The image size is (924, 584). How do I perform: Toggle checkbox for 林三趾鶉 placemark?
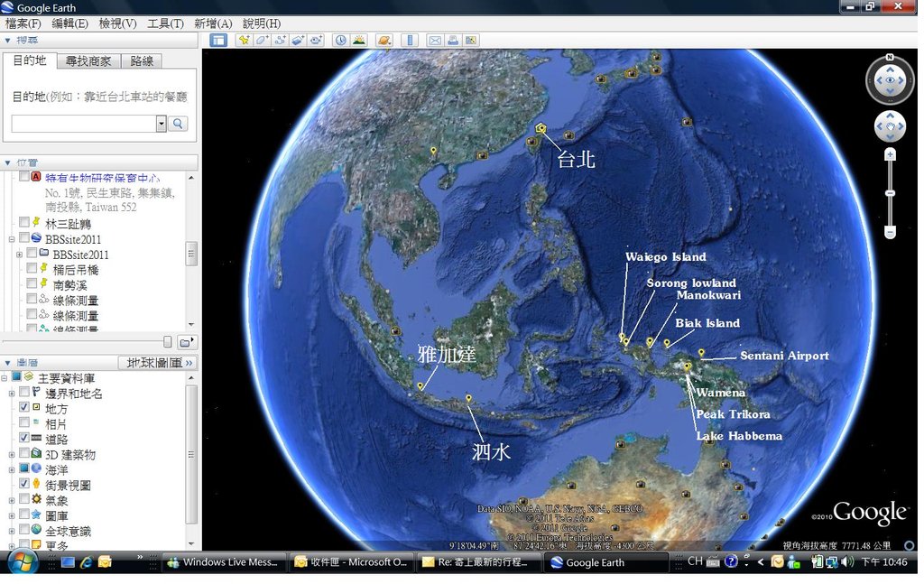tap(24, 222)
